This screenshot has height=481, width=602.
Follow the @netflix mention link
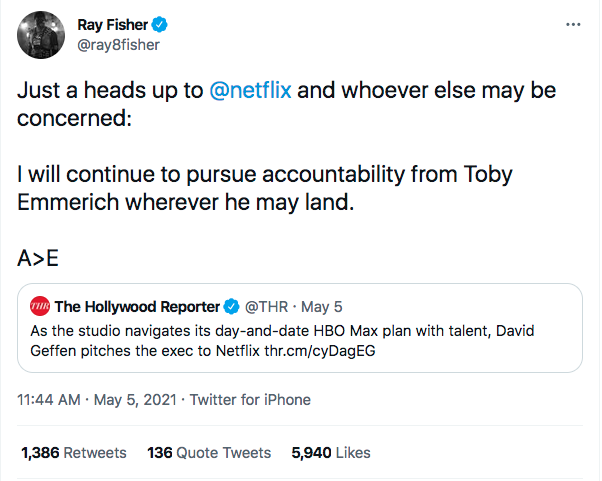coord(252,90)
